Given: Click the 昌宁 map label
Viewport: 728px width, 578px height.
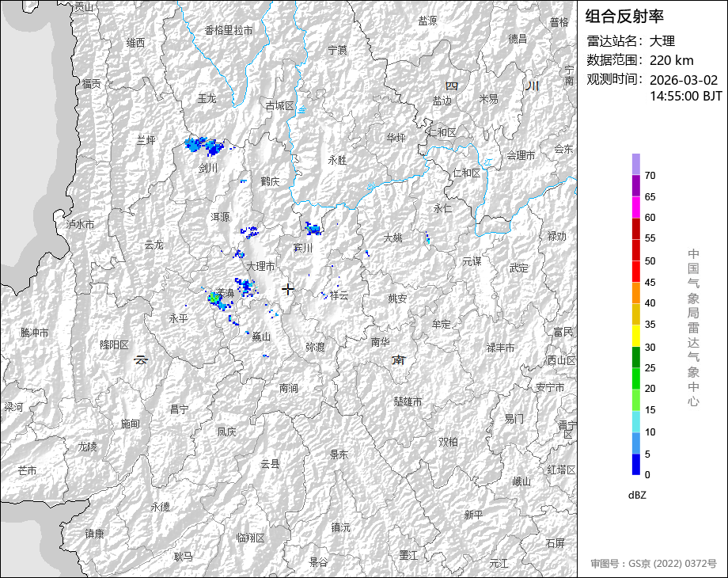Looking at the screenshot, I should point(179,409).
